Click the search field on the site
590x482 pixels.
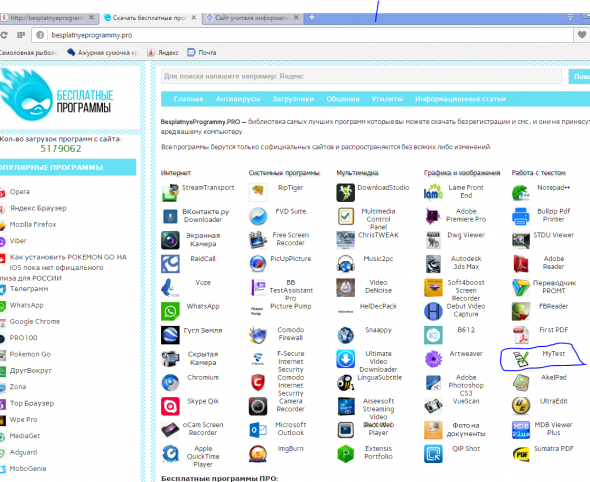[361, 76]
